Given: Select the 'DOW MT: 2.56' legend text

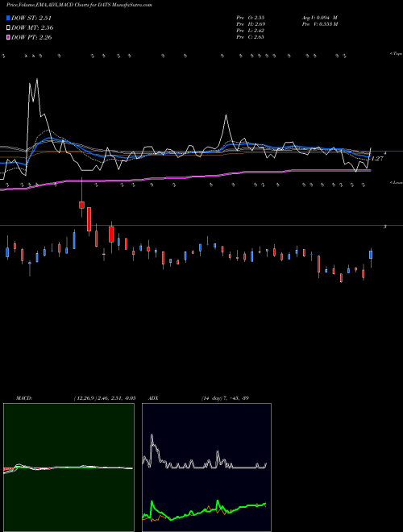Looking at the screenshot, I should pos(32,28).
